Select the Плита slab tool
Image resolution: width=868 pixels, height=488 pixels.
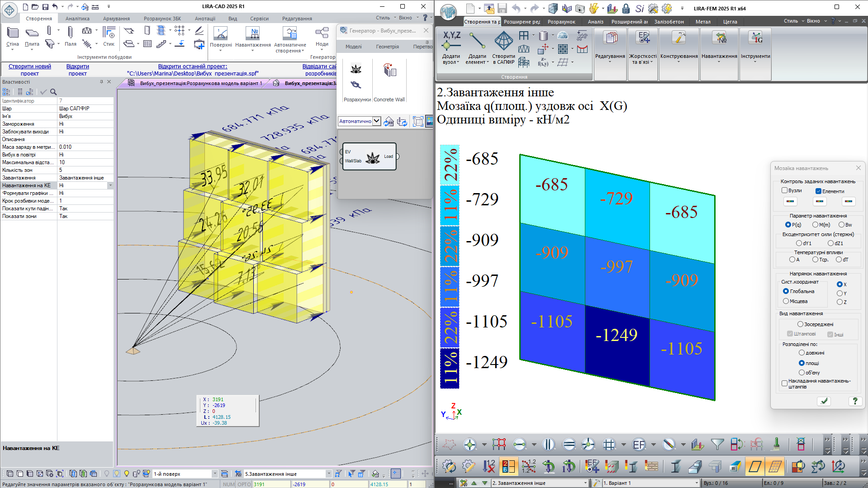click(x=32, y=33)
